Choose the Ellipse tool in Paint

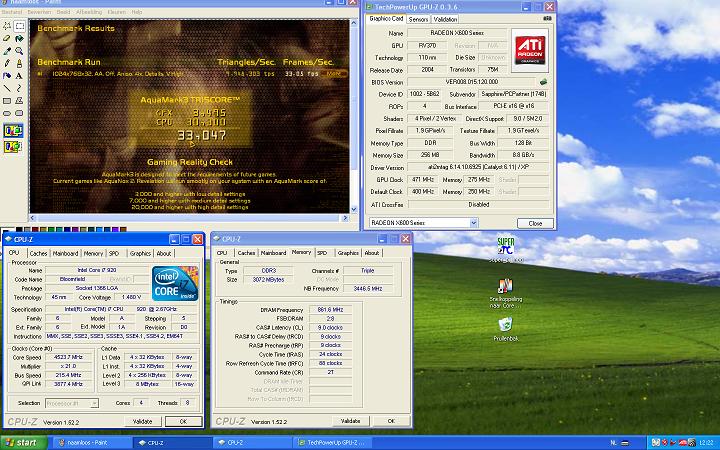point(7,113)
